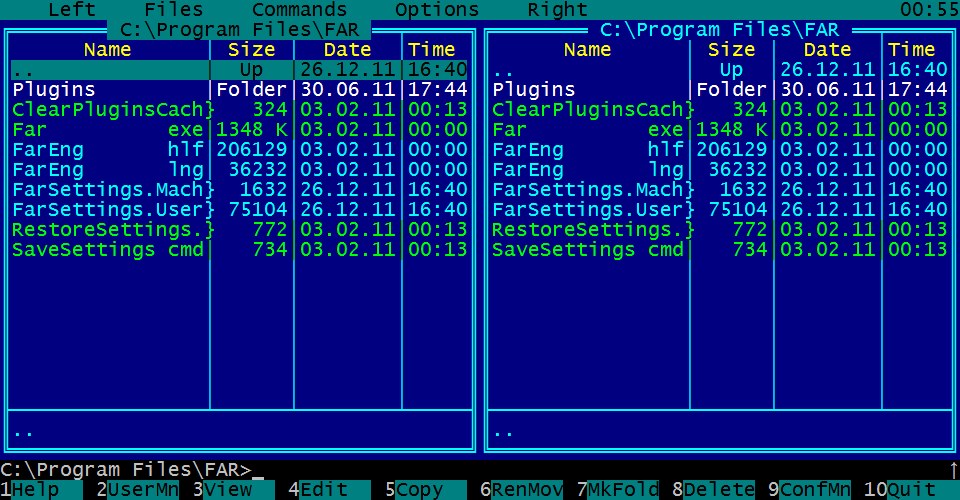960x500 pixels.
Task: Click the Date column header in right panel
Action: pos(827,50)
